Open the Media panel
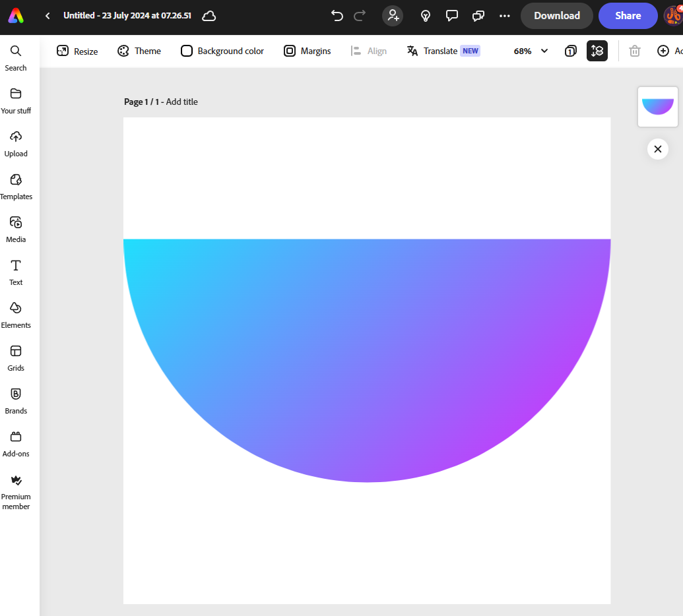This screenshot has width=683, height=616. tap(16, 229)
